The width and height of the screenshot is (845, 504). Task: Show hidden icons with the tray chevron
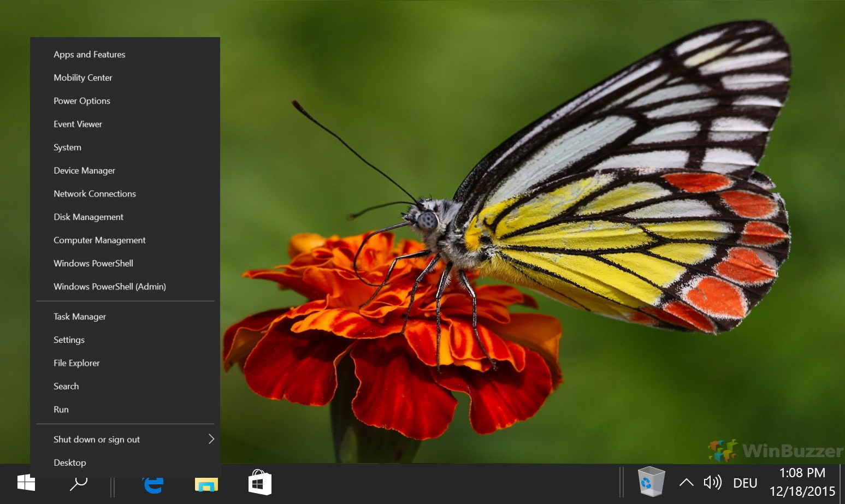[x=687, y=482]
